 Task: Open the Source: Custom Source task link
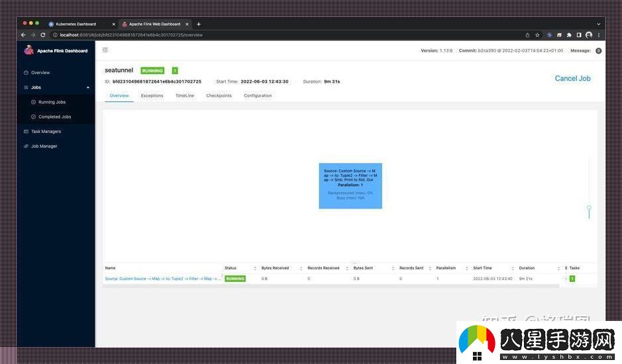tap(163, 279)
